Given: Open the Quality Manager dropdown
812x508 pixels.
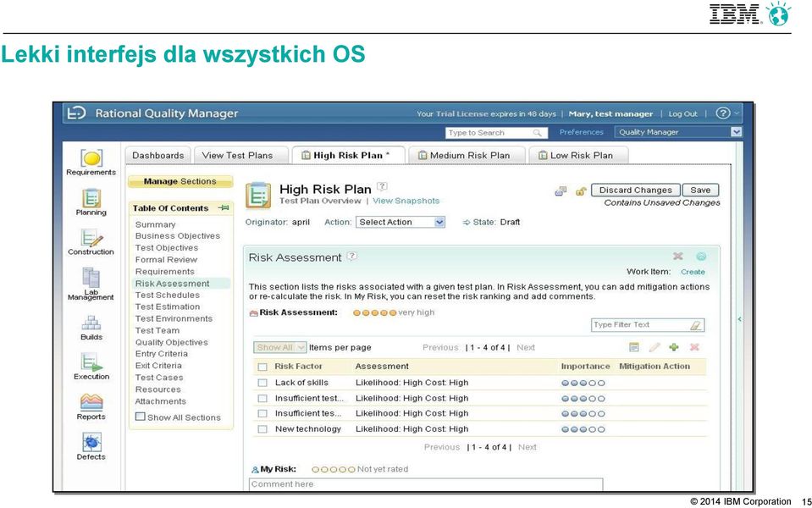Looking at the screenshot, I should (678, 132).
